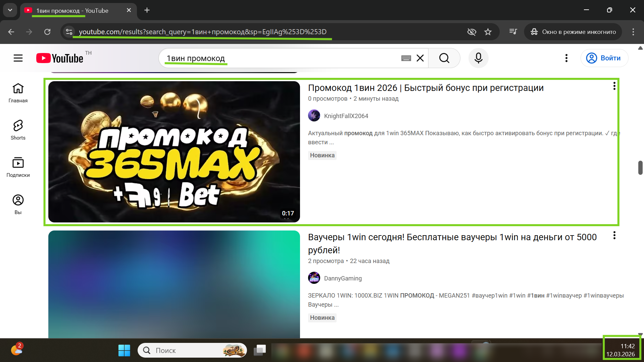
Task: Open Task View on the taskbar
Action: tap(260, 350)
